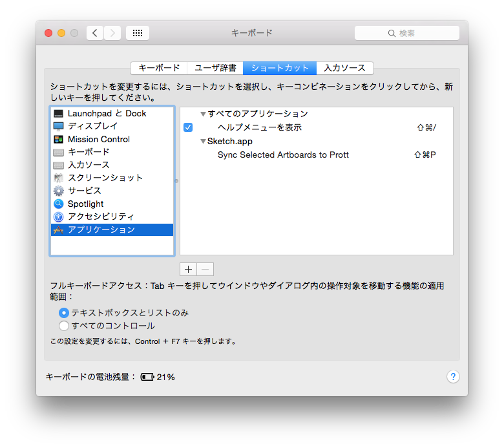Click the split pane divider handle
This screenshot has height=448, width=504.
point(176,181)
